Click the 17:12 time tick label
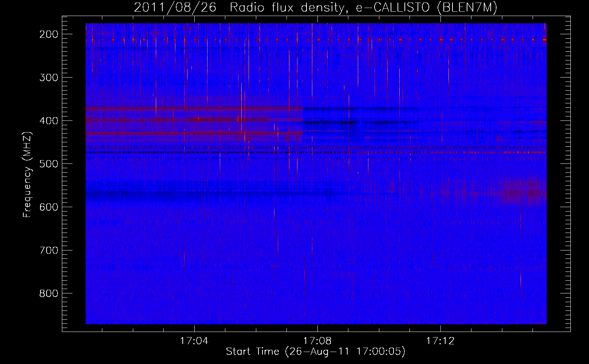This screenshot has width=589, height=364. point(440,341)
